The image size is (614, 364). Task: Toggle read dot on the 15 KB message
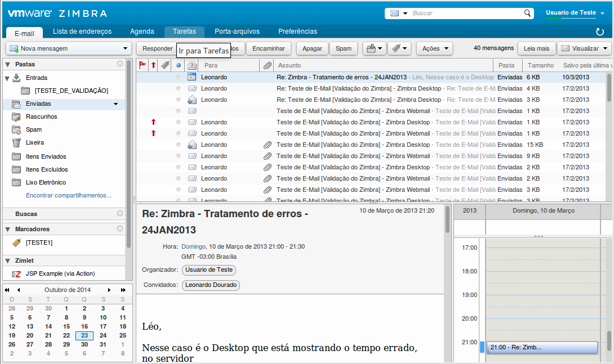coord(179,145)
